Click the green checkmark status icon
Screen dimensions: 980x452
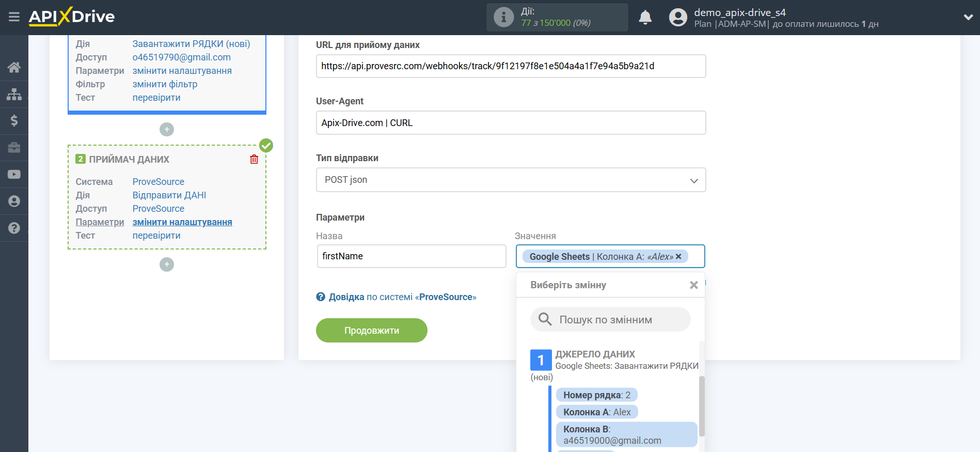coord(266,146)
